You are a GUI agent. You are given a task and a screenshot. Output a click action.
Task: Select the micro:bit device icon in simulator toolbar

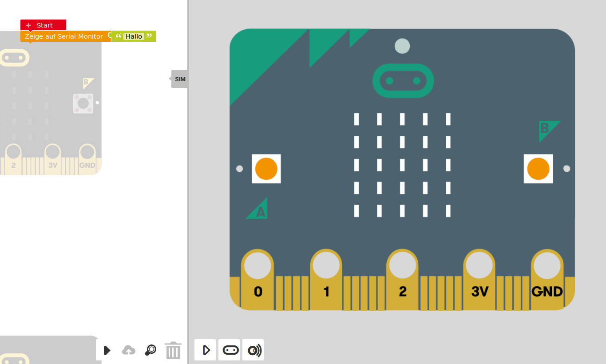[x=229, y=350]
